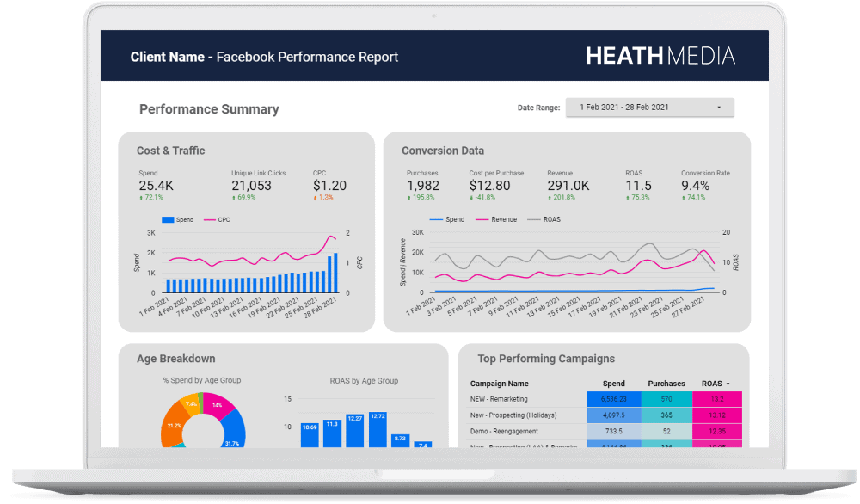The height and width of the screenshot is (504, 860).
Task: Click the green change arrow under Purchases 1,982
Action: [409, 198]
